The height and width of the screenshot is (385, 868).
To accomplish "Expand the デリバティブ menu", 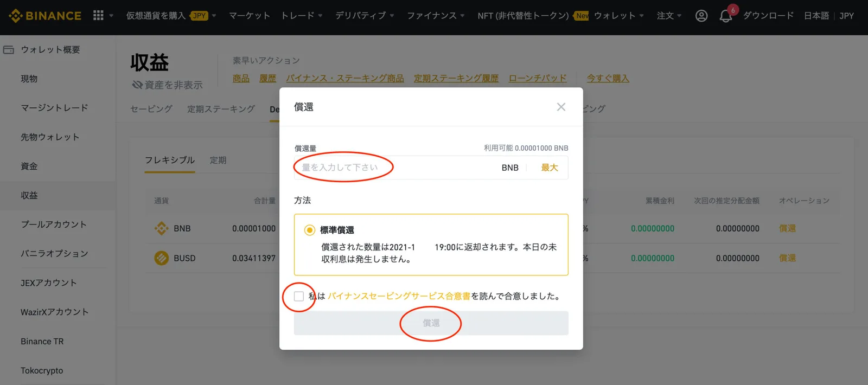I will click(365, 16).
